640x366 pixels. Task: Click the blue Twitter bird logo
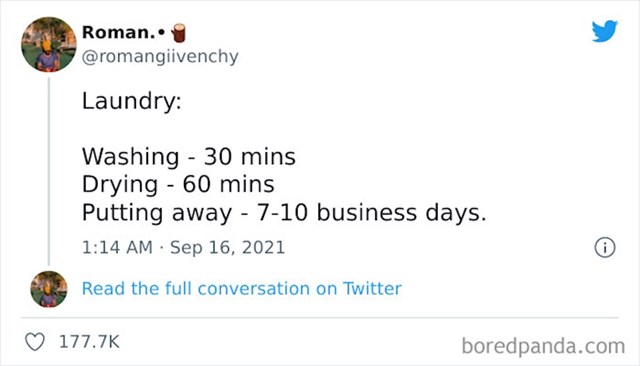[x=604, y=31]
